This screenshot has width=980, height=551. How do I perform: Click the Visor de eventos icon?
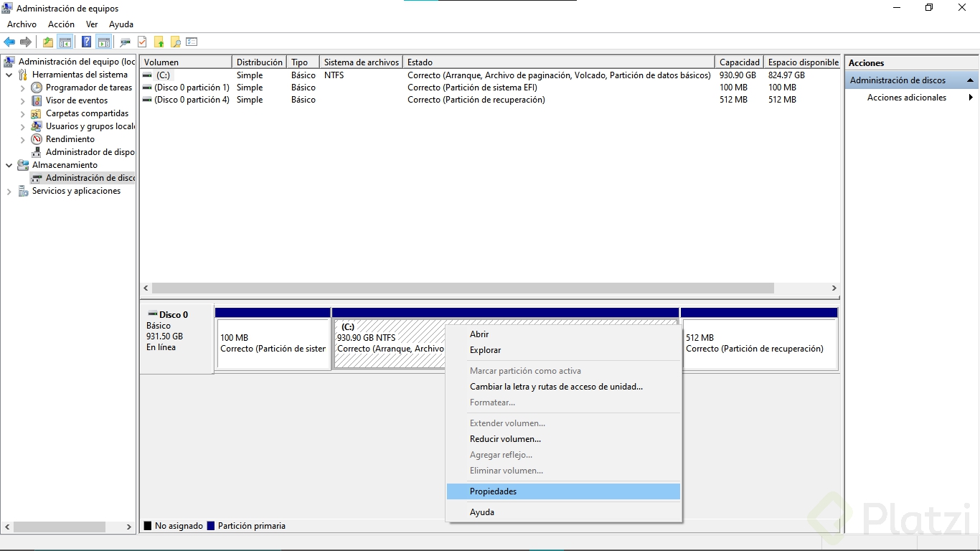coord(37,100)
